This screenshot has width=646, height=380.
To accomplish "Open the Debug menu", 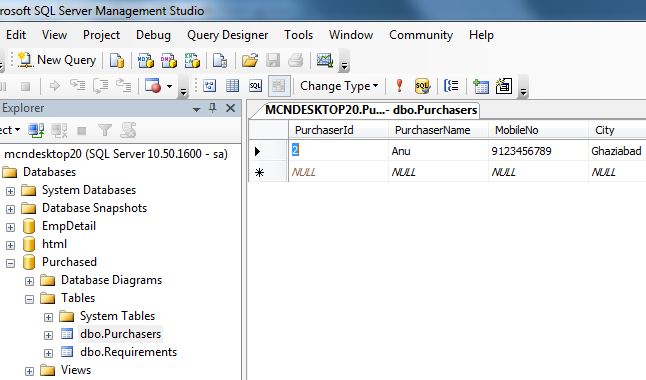I will coord(153,35).
